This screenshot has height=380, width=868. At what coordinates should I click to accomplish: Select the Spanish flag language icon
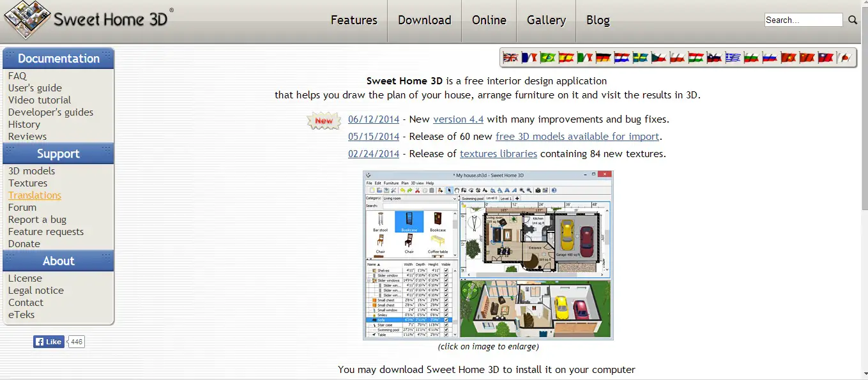pyautogui.click(x=566, y=58)
